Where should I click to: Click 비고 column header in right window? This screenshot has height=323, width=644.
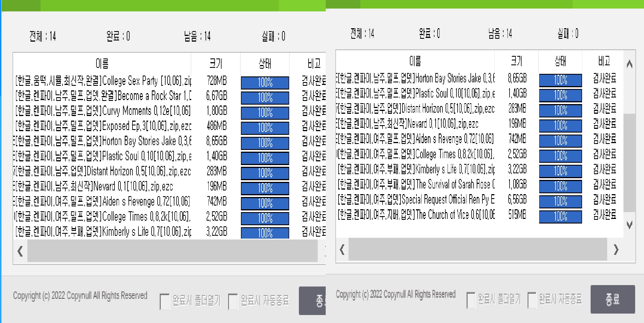[x=604, y=61]
